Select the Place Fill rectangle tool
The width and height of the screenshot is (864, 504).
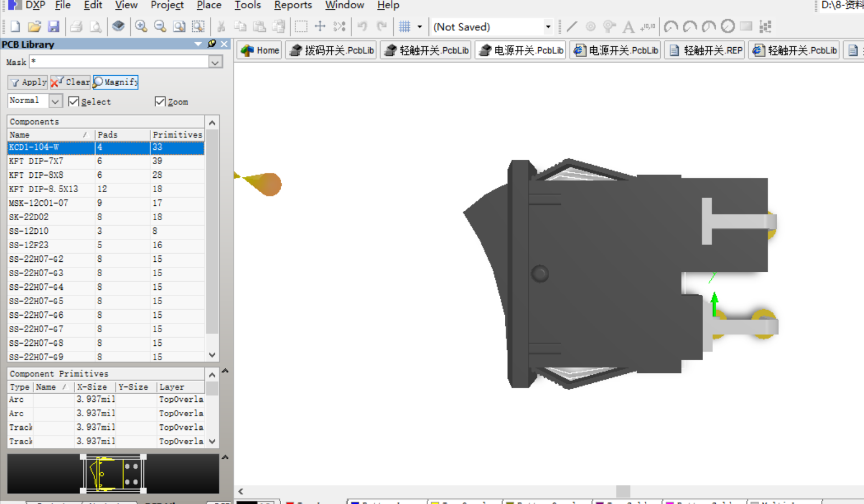pyautogui.click(x=746, y=26)
